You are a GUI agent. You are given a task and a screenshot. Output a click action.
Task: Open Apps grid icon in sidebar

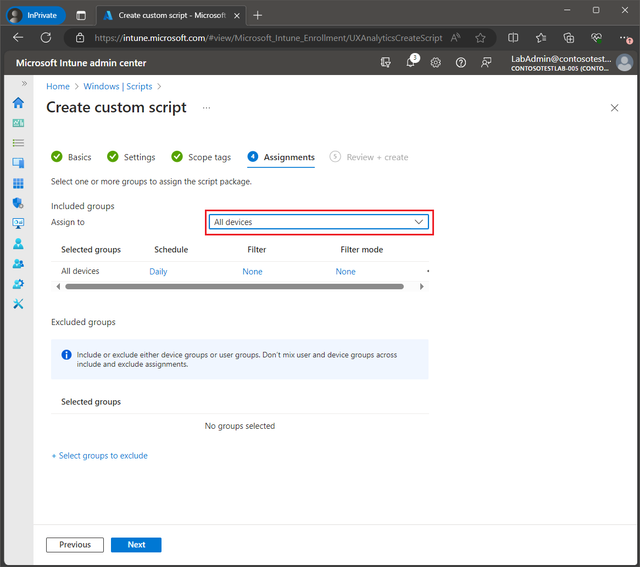18,183
